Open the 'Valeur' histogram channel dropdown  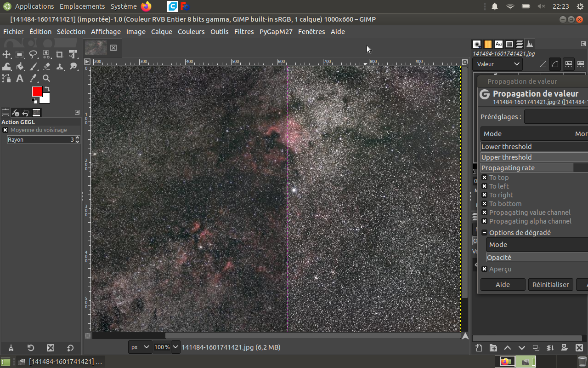[498, 64]
